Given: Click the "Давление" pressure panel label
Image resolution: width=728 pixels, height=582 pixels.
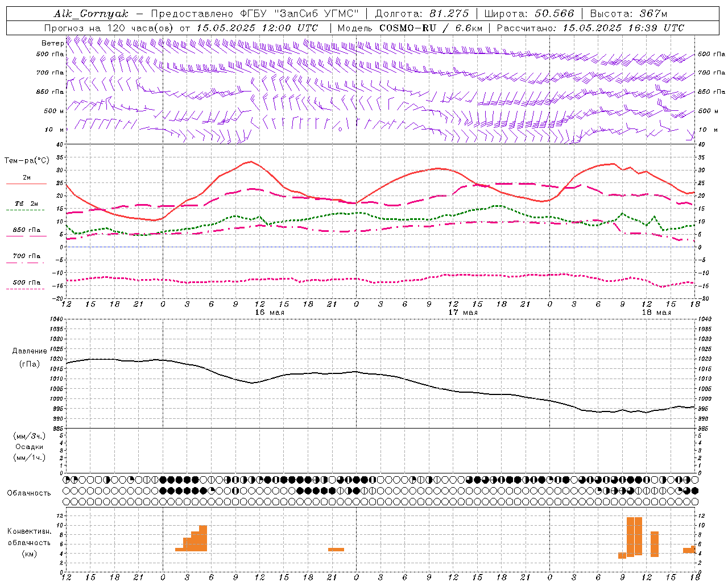Looking at the screenshot, I should (x=30, y=351).
